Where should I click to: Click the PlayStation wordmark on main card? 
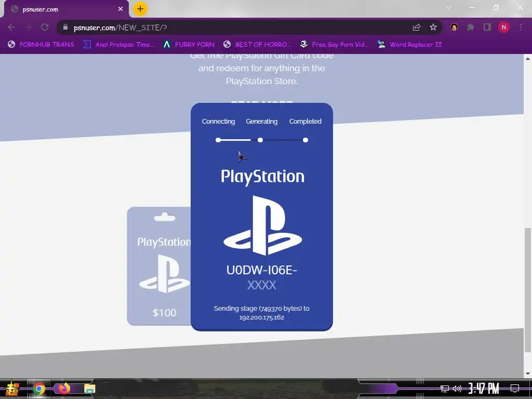[262, 177]
